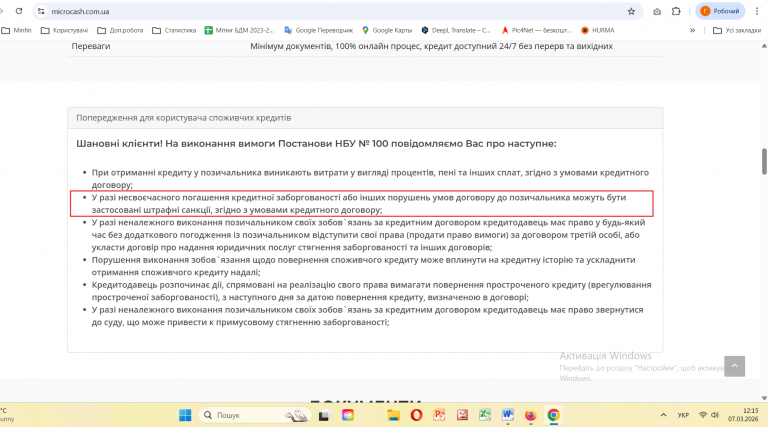Image resolution: width=768 pixels, height=427 pixels.
Task: Launch Opera browser from the taskbar
Action: tap(416, 415)
